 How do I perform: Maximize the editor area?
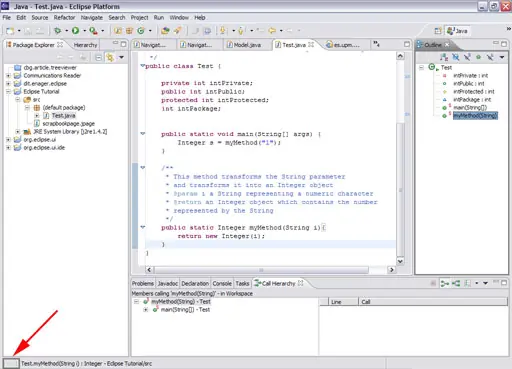[407, 44]
